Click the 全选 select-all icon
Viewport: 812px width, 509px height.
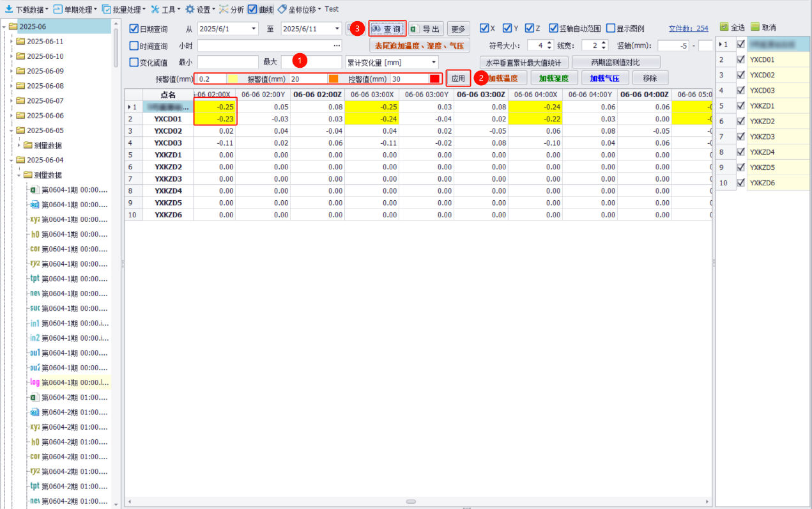724,27
